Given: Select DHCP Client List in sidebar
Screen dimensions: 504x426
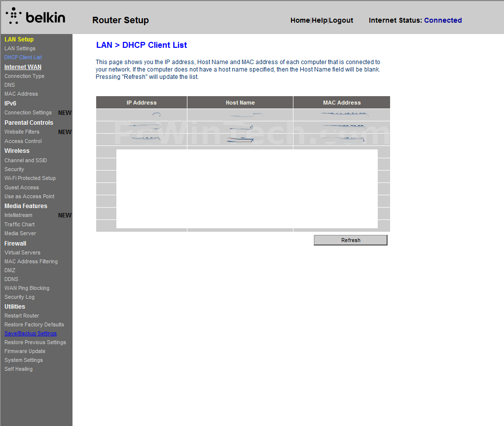Looking at the screenshot, I should click(x=23, y=57).
